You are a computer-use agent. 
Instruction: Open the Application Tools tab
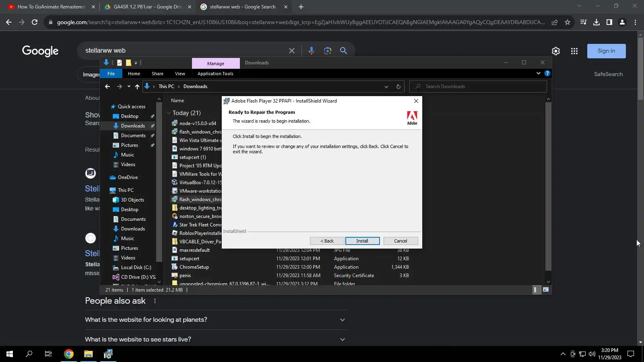[215, 74]
